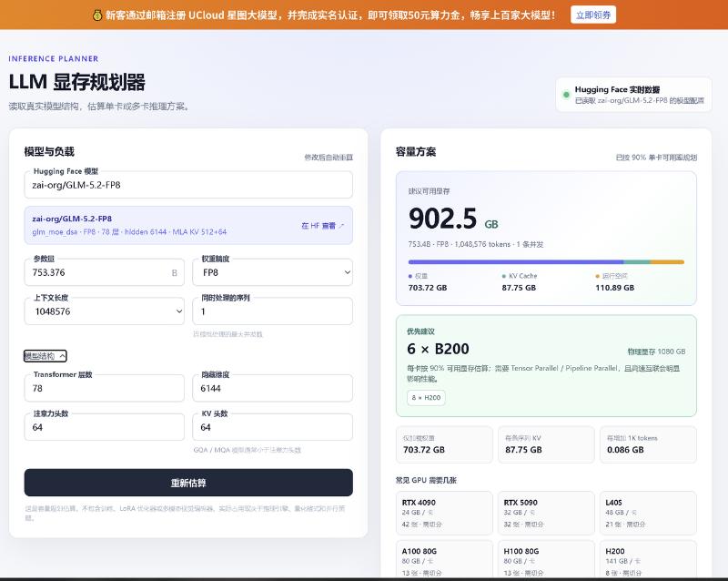Open the 权重精度 FP8 dropdown
The width and height of the screenshot is (728, 581).
pos(272,272)
